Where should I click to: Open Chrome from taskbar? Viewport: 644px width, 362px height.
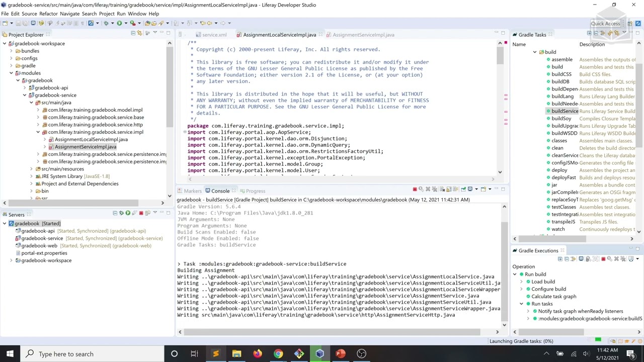pyautogui.click(x=278, y=354)
